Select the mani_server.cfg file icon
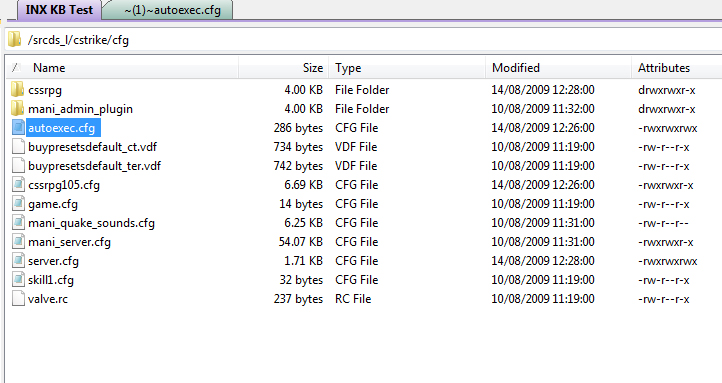The height and width of the screenshot is (383, 722). 18,242
